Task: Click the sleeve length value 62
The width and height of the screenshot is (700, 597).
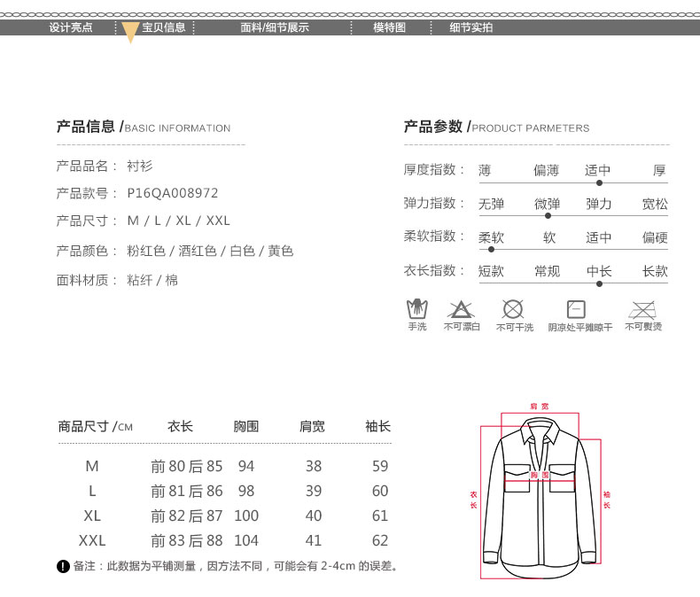Action: click(x=380, y=541)
